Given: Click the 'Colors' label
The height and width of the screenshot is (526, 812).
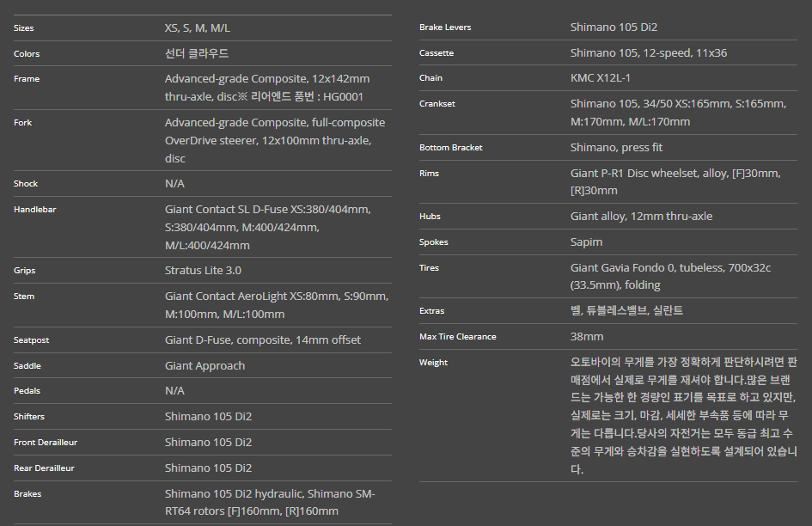Looking at the screenshot, I should coord(27,54).
